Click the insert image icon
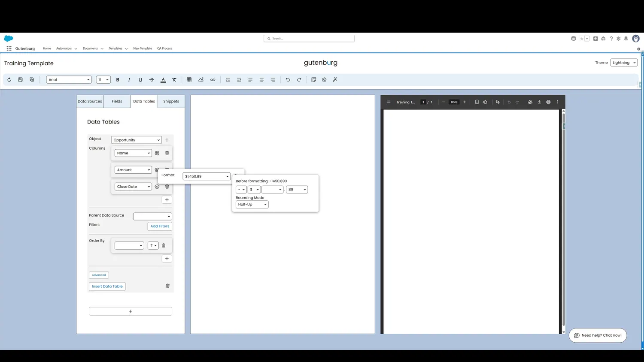The image size is (644, 362). (x=201, y=80)
